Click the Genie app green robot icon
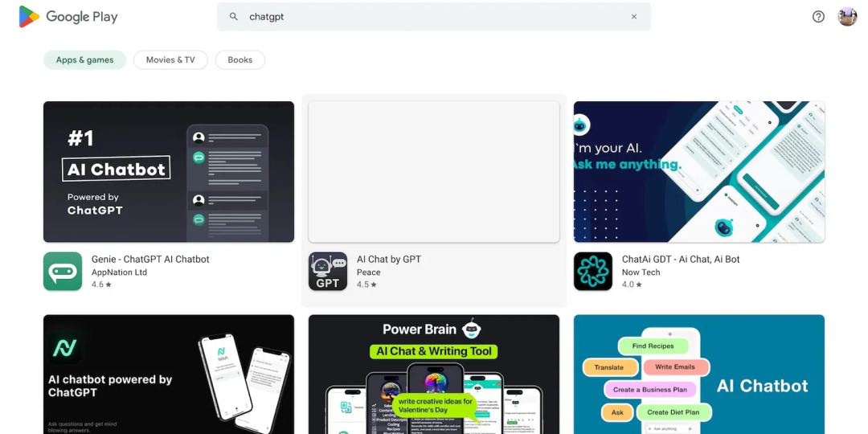The height and width of the screenshot is (434, 868). click(63, 272)
